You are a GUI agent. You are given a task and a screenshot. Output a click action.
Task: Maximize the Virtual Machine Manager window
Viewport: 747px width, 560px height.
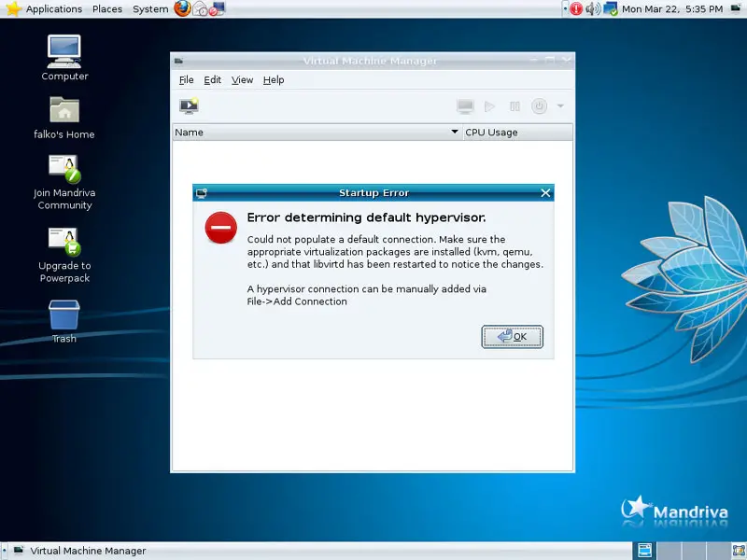pyautogui.click(x=550, y=61)
